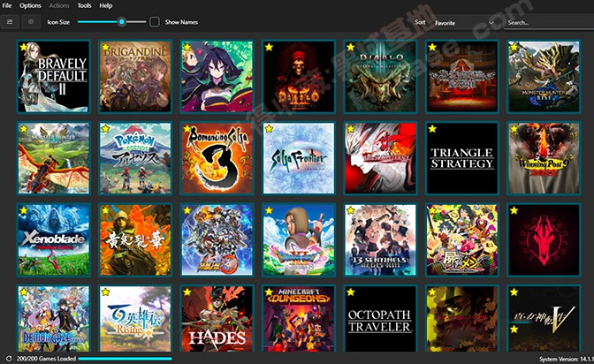Select the Diablo III Eternal Collection cover
The image size is (594, 364).
pos(380,77)
